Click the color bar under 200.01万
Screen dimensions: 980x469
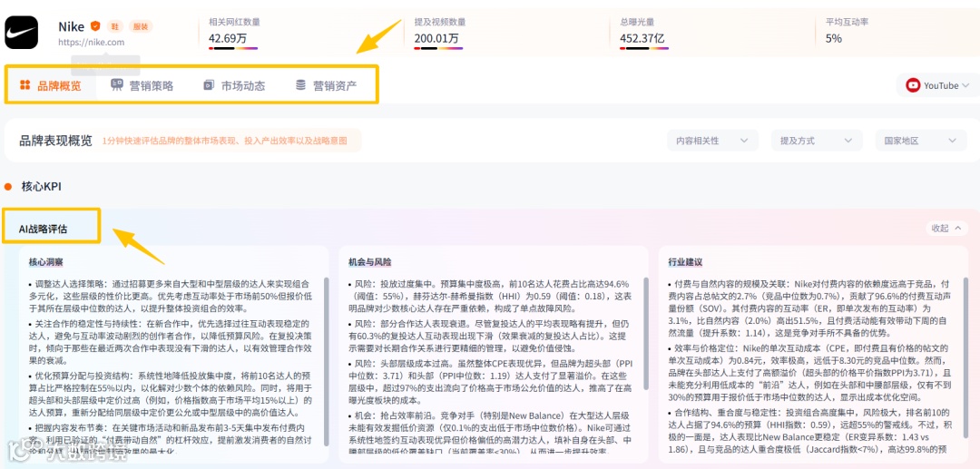[x=439, y=48]
